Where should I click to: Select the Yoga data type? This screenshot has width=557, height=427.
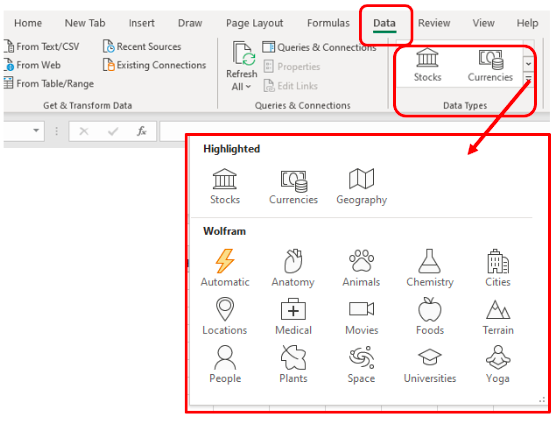498,364
